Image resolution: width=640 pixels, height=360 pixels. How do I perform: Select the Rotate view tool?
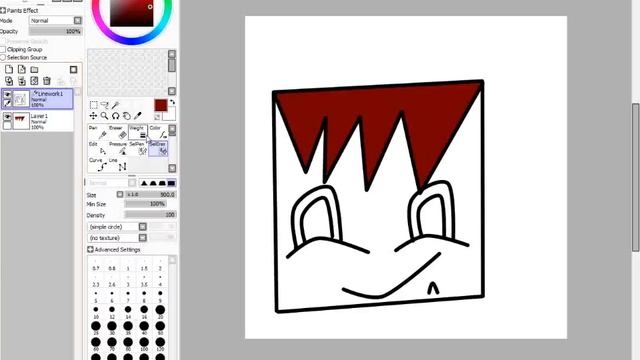pyautogui.click(x=116, y=116)
